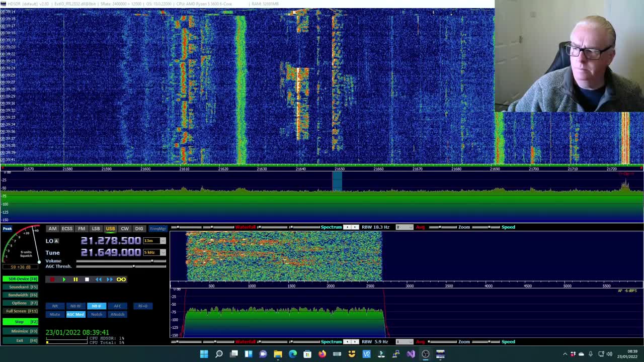Switch to HDSDR on the taskbar
644x362 pixels.
pyautogui.click(x=440, y=354)
